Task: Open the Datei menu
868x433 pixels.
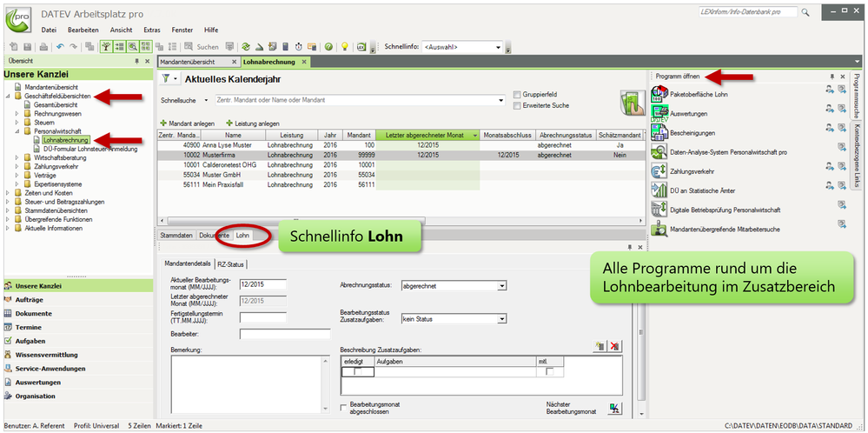Action: pos(49,30)
